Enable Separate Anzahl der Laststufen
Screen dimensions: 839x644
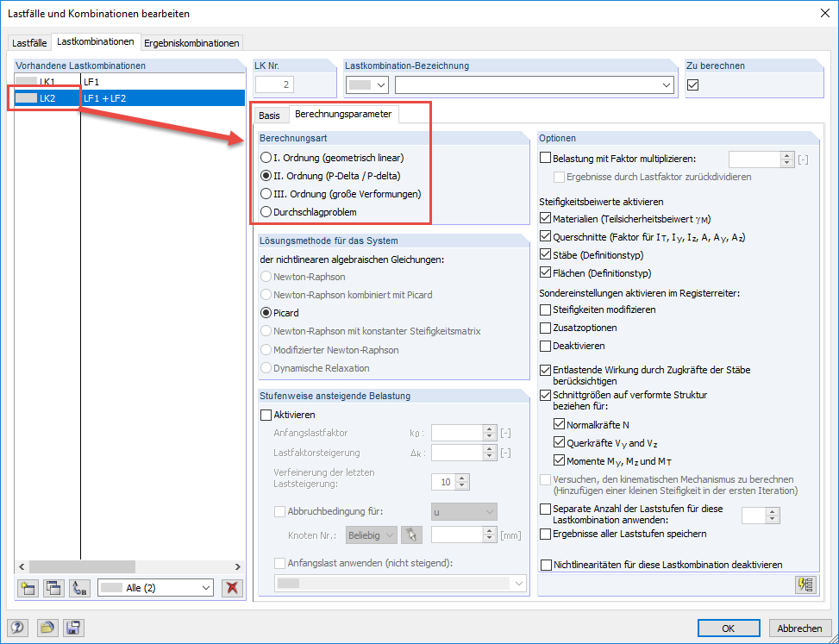[545, 509]
